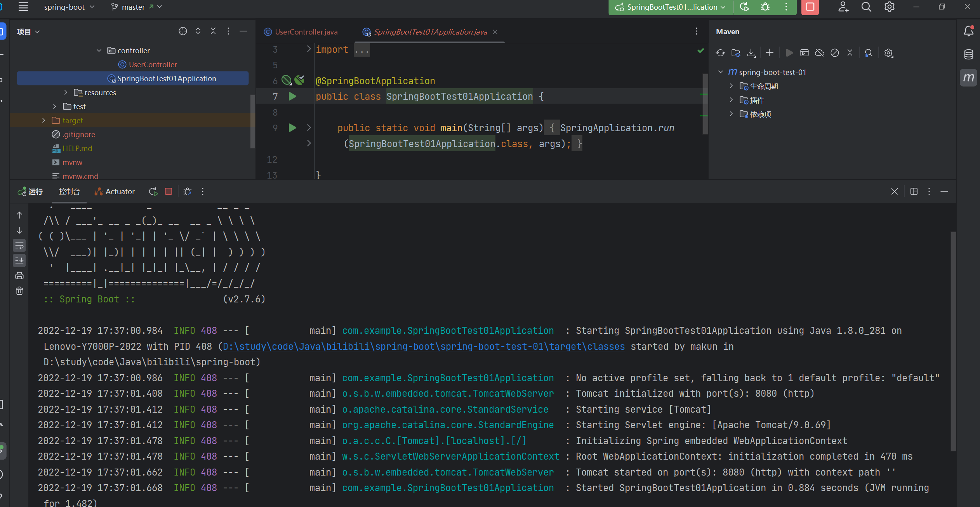This screenshot has height=507, width=980.
Task: Open IDE settings gear icon
Action: (x=890, y=7)
